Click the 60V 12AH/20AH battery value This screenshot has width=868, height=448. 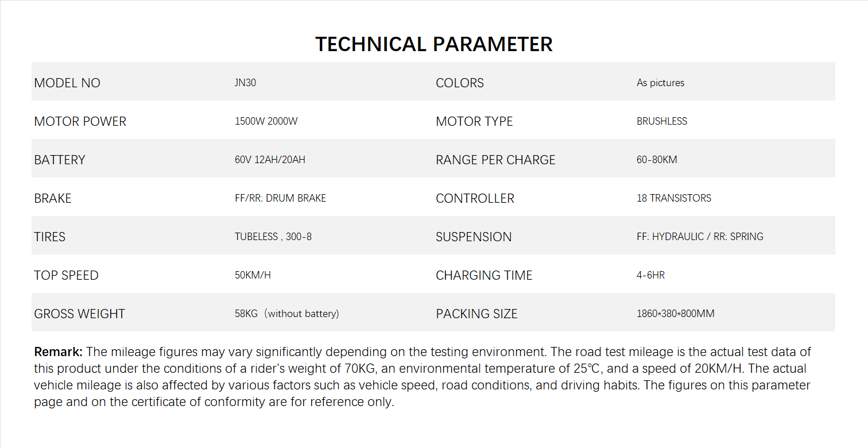click(x=270, y=160)
